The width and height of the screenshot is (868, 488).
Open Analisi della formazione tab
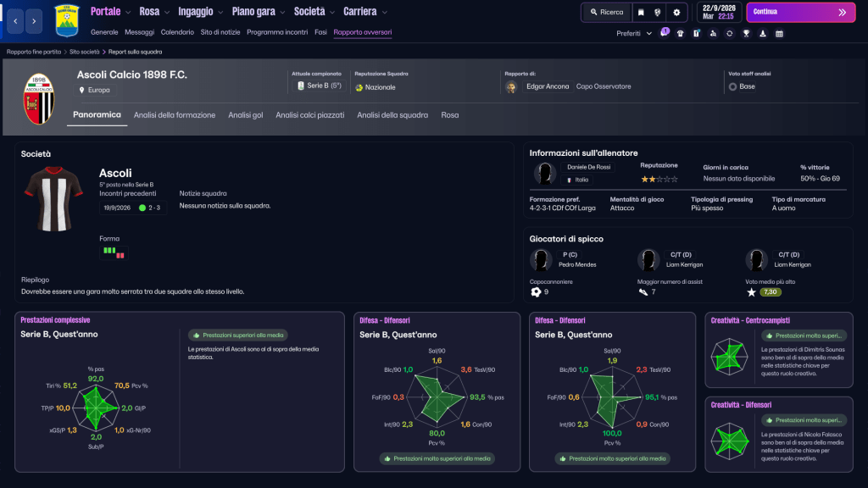coord(175,115)
